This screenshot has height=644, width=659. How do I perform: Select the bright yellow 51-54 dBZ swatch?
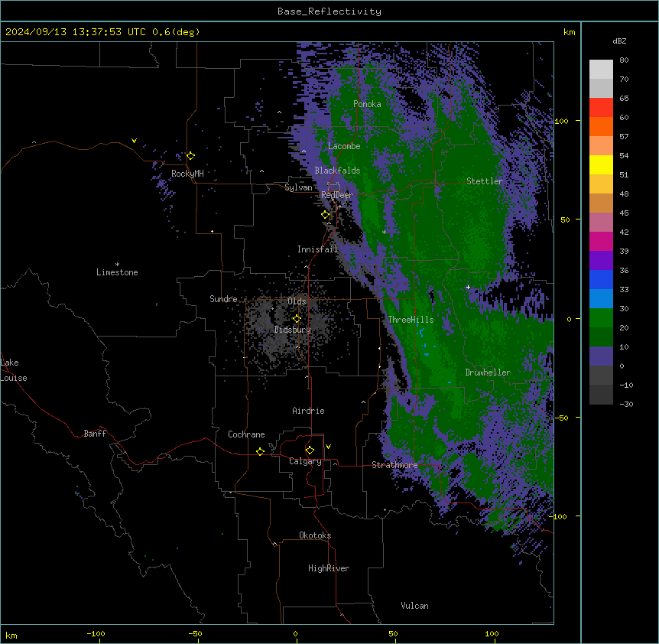(601, 164)
